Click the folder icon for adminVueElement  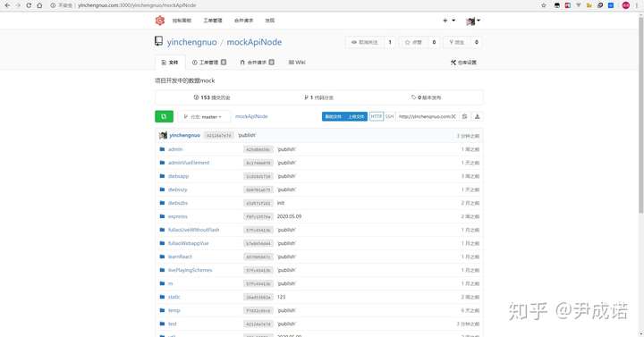(x=162, y=163)
